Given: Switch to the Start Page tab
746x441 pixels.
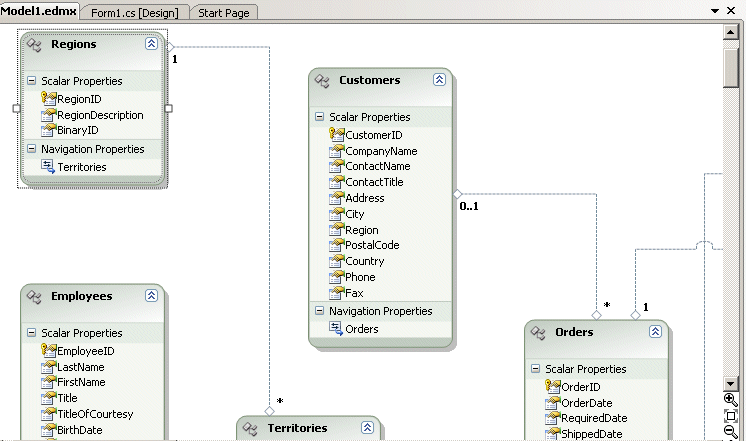Looking at the screenshot, I should [224, 13].
